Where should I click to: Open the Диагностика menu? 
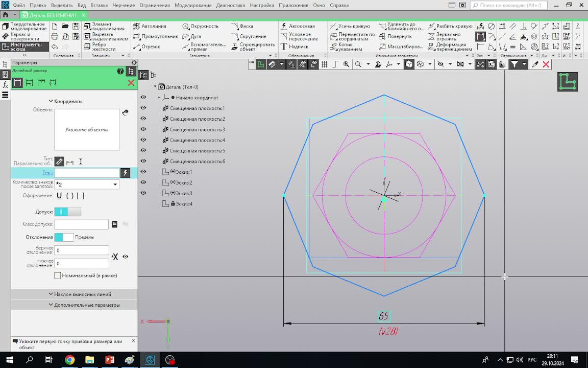(231, 5)
